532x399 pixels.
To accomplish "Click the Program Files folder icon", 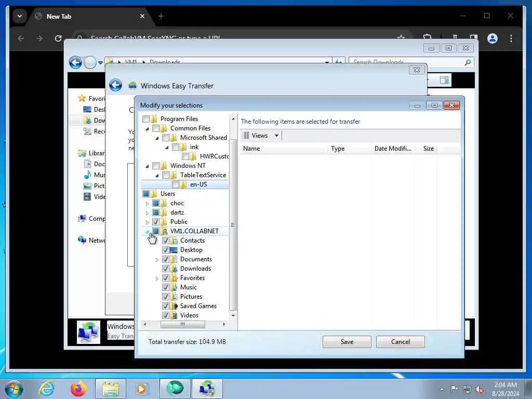I will pyautogui.click(x=154, y=119).
